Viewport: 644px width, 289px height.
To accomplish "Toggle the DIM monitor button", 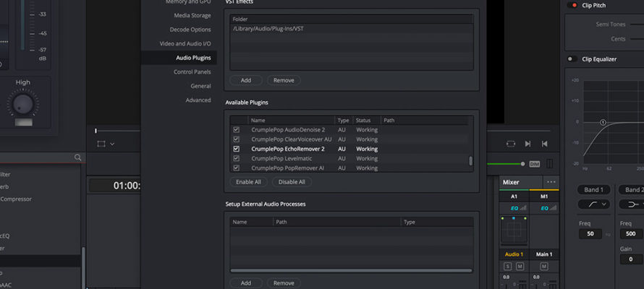I will click(534, 164).
